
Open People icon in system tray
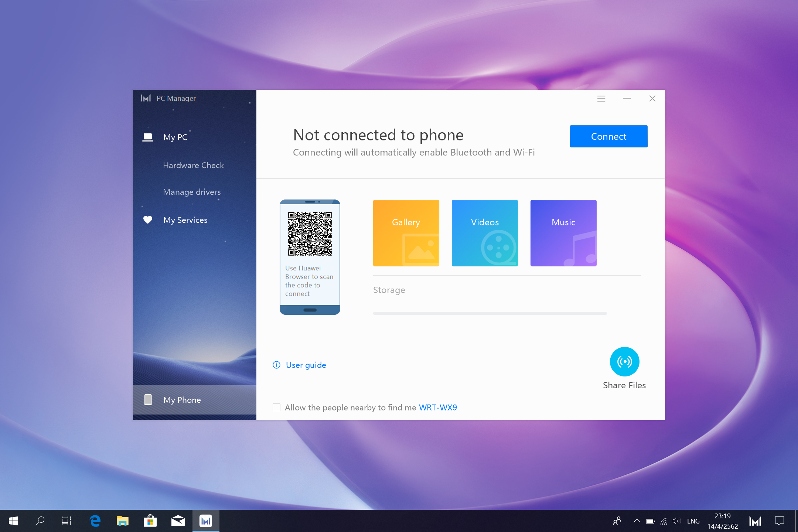point(617,521)
